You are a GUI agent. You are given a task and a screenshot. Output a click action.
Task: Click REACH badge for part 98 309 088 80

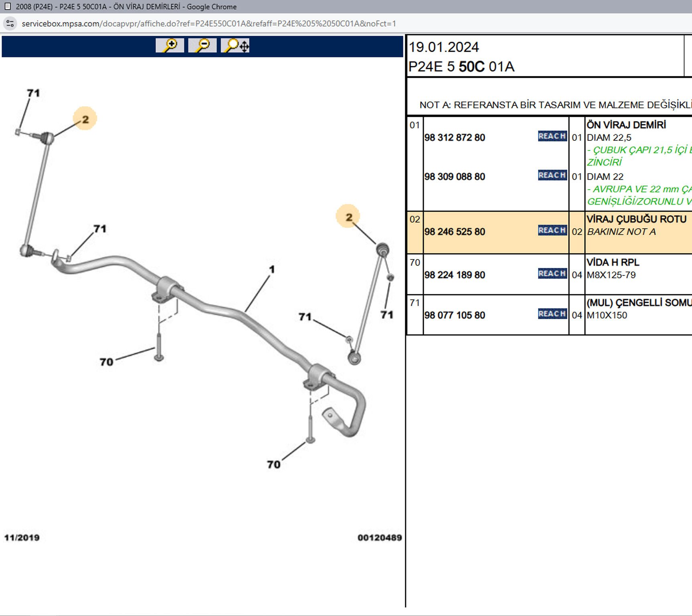pyautogui.click(x=552, y=175)
